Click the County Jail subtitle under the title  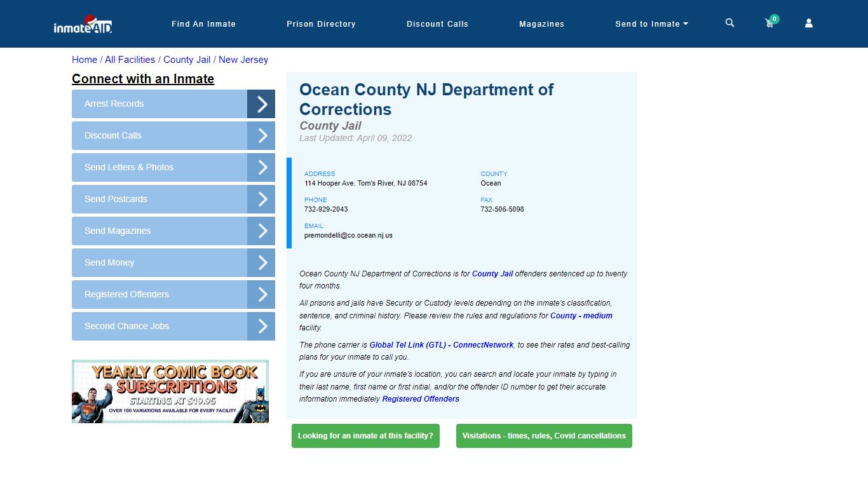330,126
